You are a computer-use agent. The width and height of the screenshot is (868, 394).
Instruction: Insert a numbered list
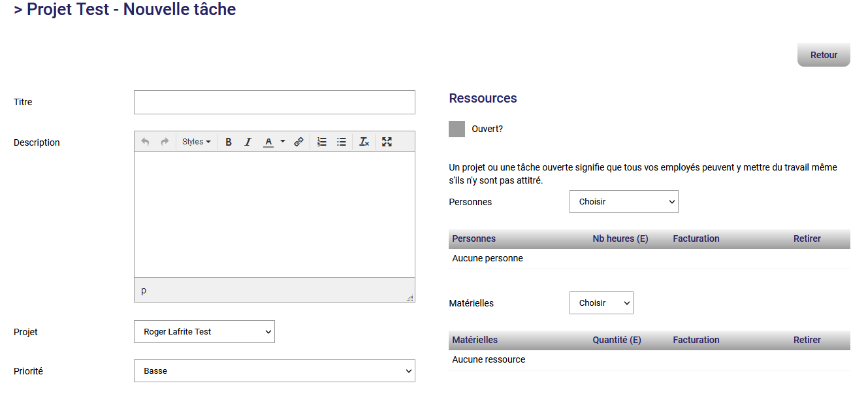(x=322, y=142)
